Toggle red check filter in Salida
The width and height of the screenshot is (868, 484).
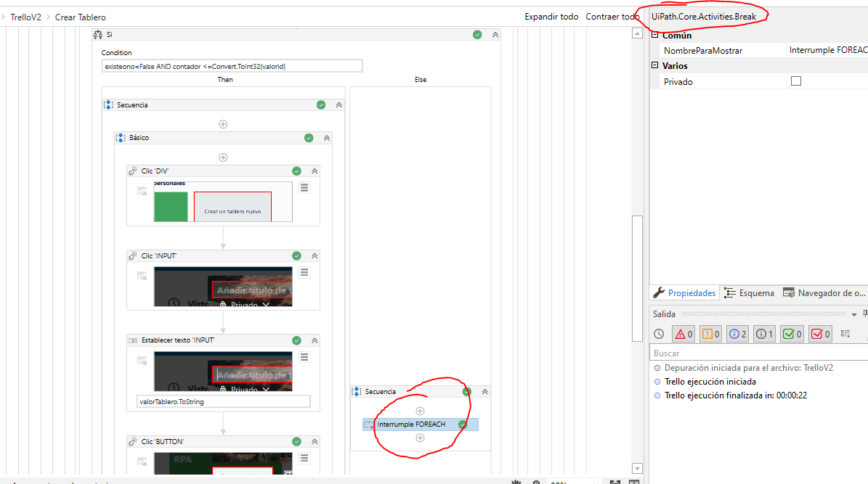point(820,334)
